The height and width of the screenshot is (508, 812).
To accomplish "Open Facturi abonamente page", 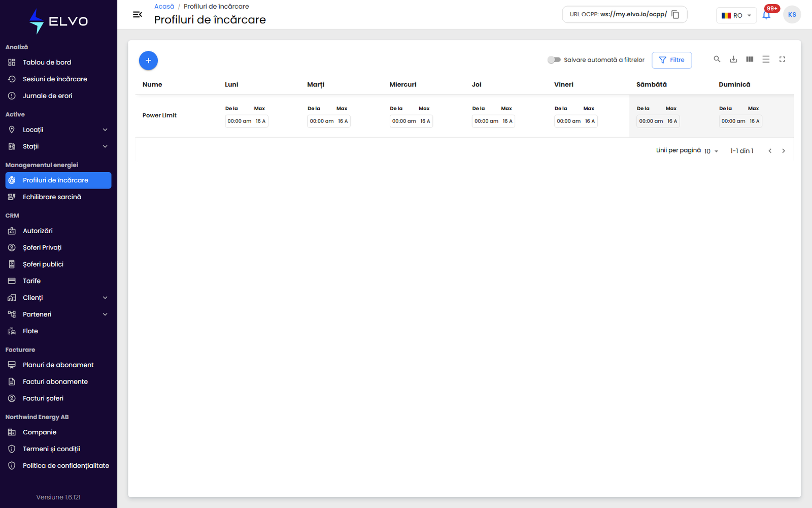I will (58, 382).
